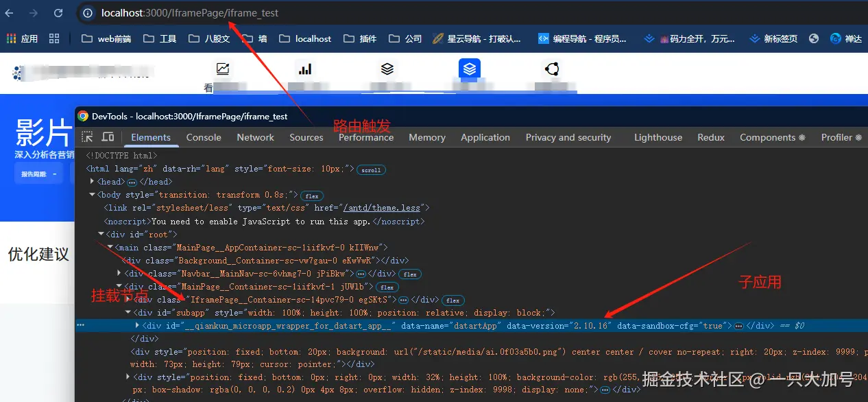Open the Lighthouse tab
868x402 pixels.
tap(658, 137)
